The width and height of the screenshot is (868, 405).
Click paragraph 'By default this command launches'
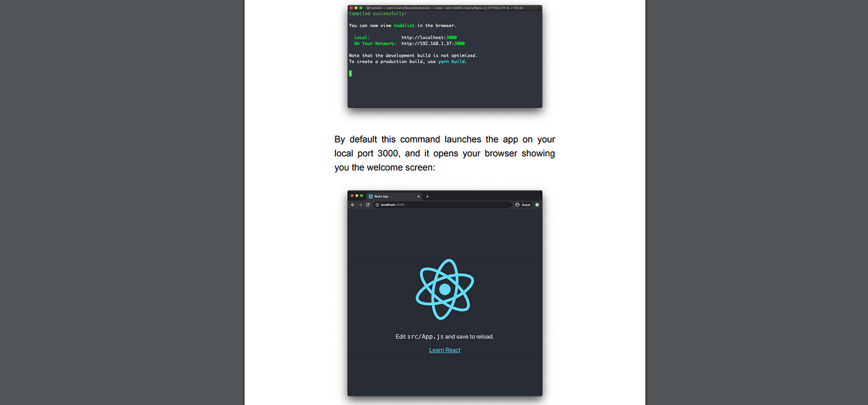point(445,153)
